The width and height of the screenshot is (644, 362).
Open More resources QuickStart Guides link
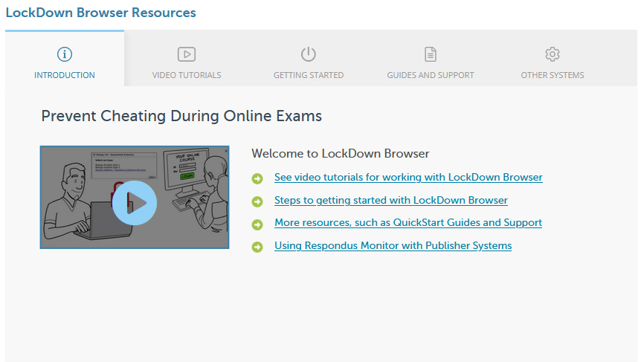(x=408, y=222)
